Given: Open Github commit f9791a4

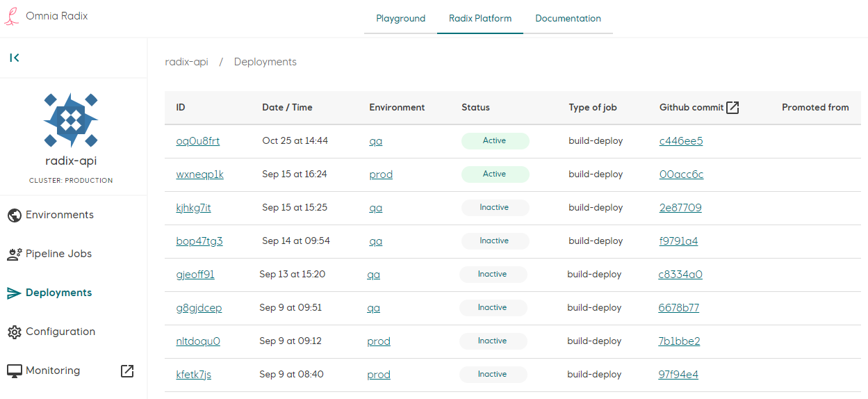Looking at the screenshot, I should [679, 241].
